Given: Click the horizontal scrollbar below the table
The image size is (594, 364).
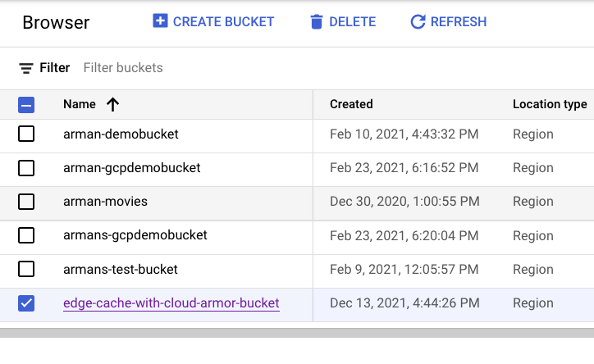Looking at the screenshot, I should (x=297, y=333).
